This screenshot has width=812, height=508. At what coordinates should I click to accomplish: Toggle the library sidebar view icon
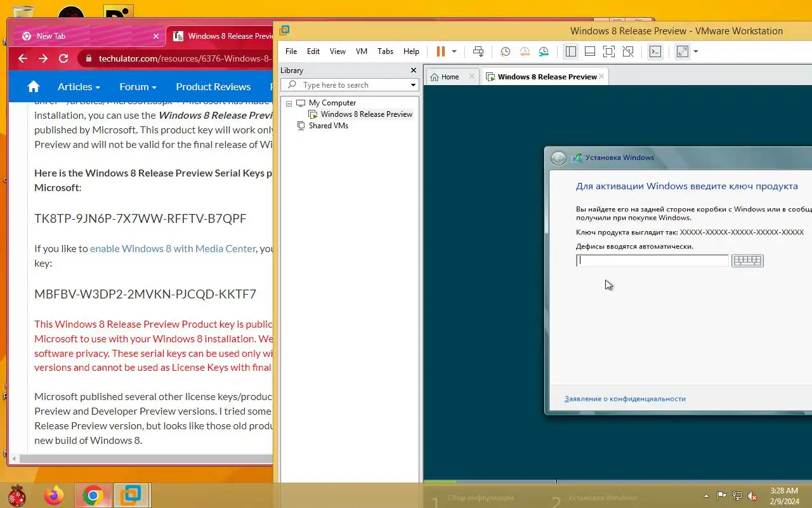click(x=570, y=51)
